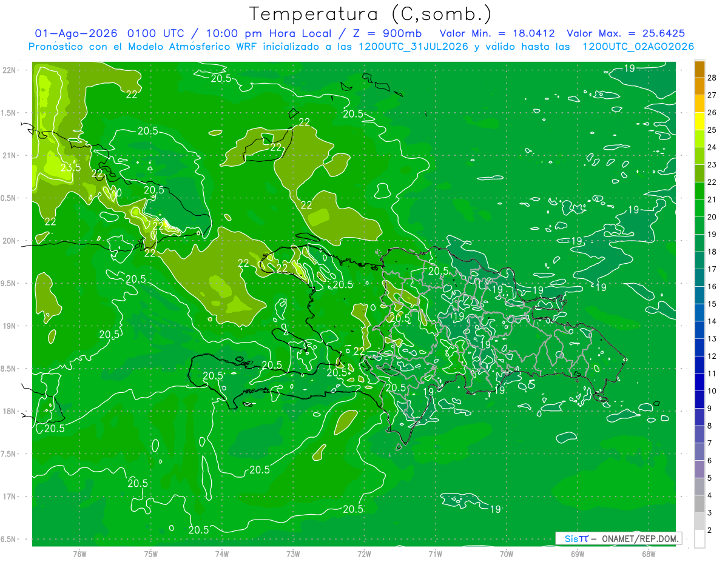Click the '20N' latitude axis label
Viewport: 728px width, 562px height.
pyautogui.click(x=9, y=241)
